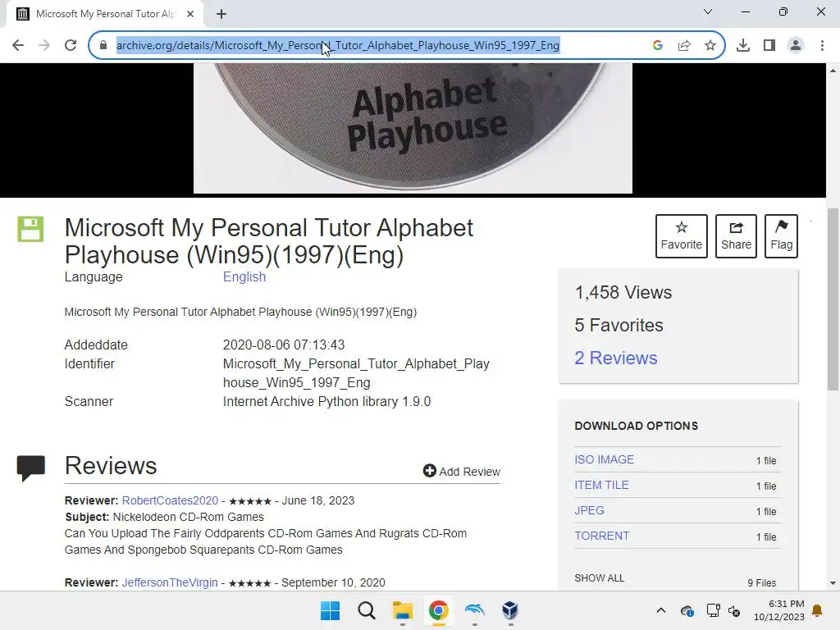Click the share page icon in the address bar
Screen dimensions: 840x630
click(x=684, y=45)
